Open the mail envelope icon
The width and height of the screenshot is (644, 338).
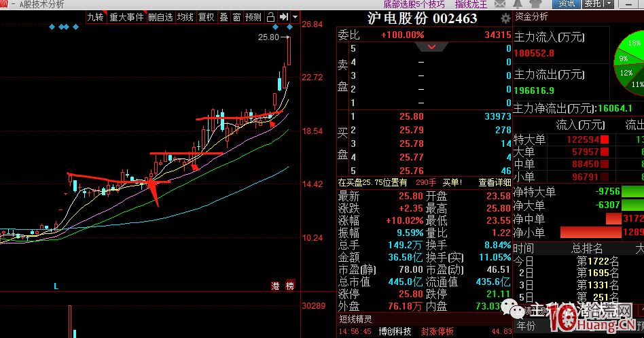500,4
